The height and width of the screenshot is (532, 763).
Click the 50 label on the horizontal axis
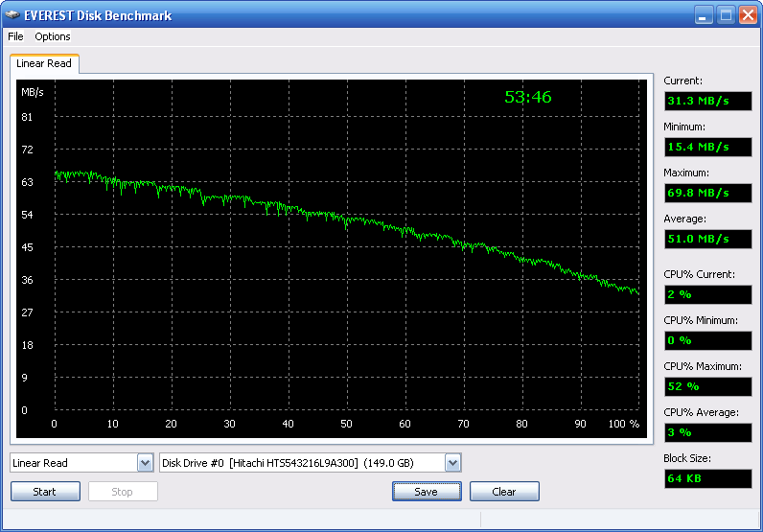pos(346,424)
